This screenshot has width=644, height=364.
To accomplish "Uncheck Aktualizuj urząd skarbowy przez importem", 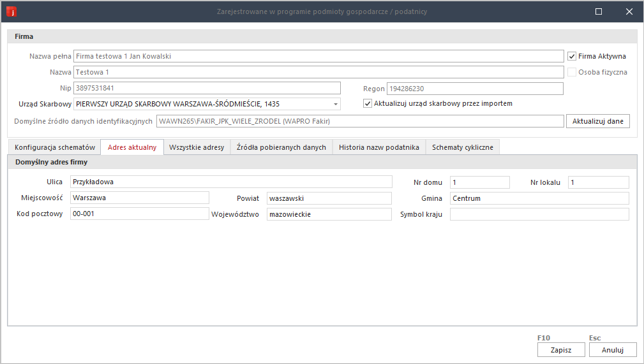I will click(368, 103).
